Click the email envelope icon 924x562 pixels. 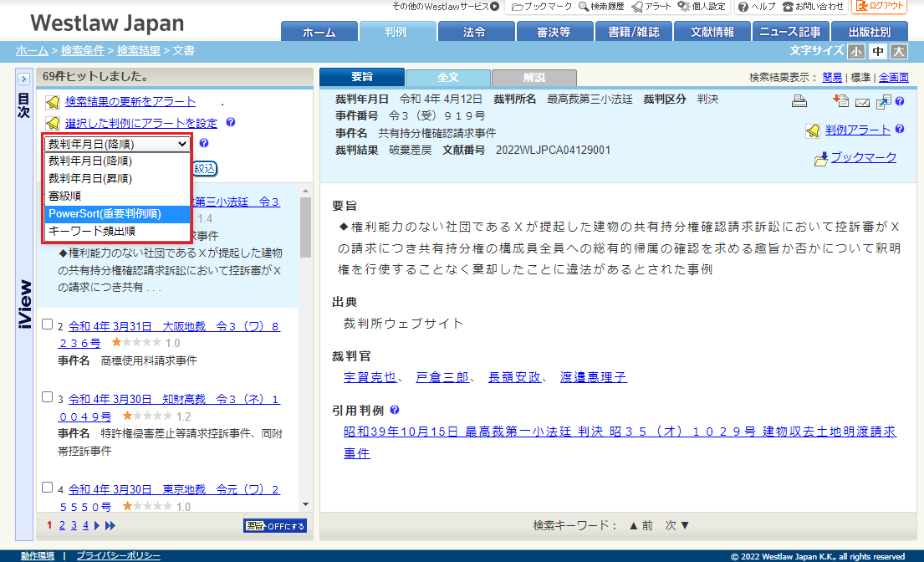pos(862,103)
